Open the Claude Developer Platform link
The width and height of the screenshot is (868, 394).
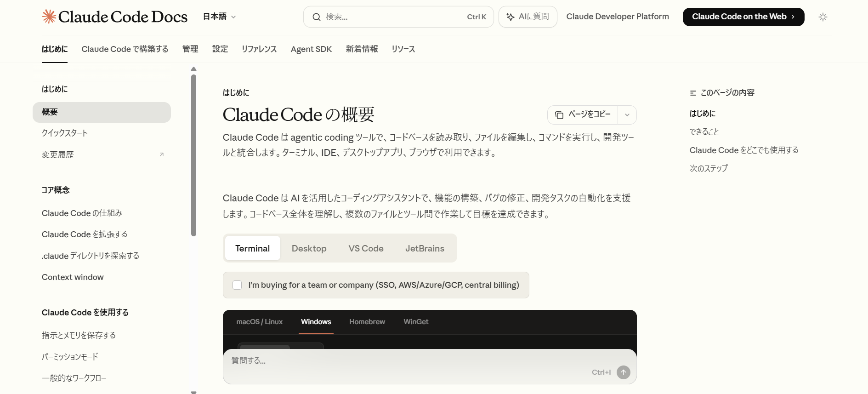tap(617, 17)
